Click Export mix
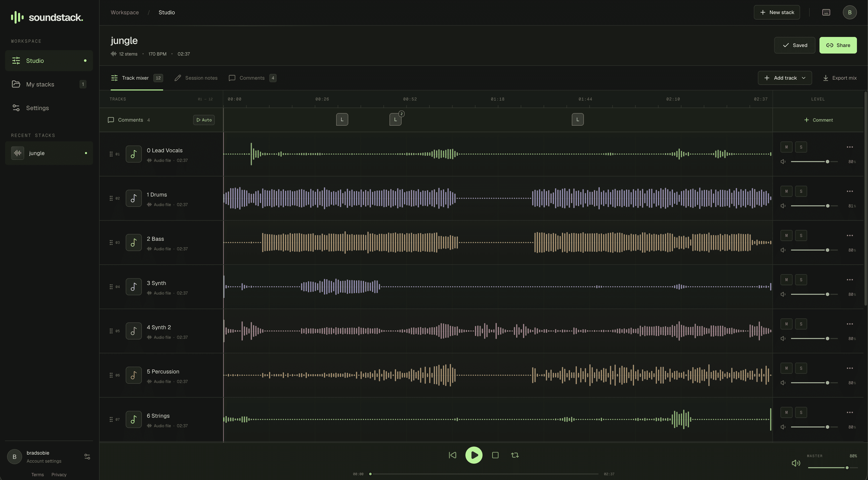The height and width of the screenshot is (480, 868). tap(839, 78)
